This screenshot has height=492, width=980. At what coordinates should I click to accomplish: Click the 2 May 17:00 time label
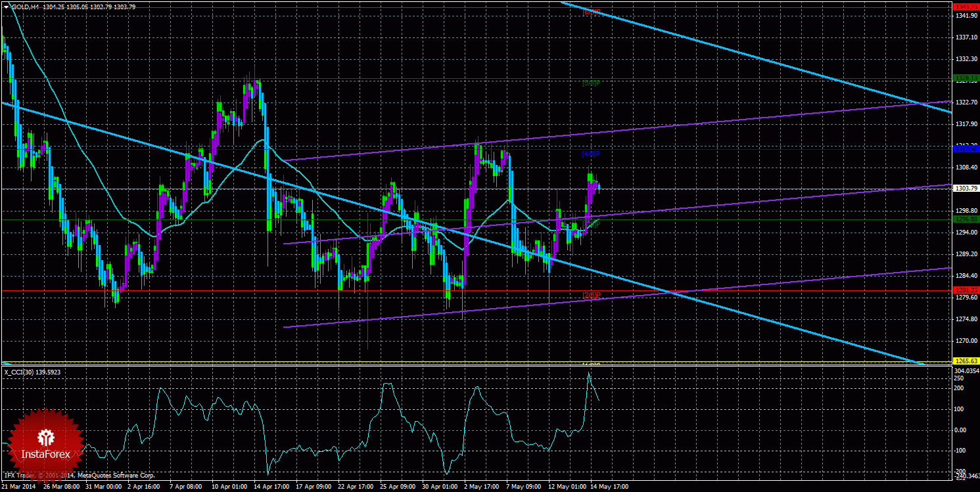pos(482,487)
